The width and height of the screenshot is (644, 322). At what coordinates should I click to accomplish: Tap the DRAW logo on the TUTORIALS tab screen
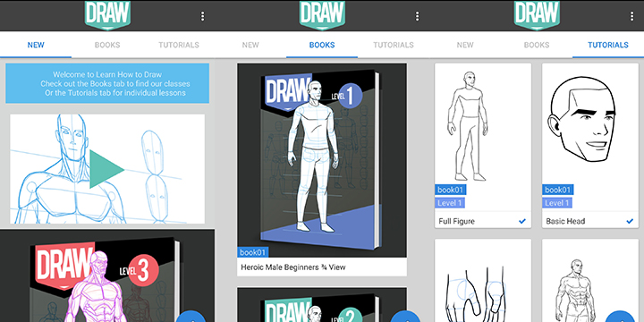(537, 15)
